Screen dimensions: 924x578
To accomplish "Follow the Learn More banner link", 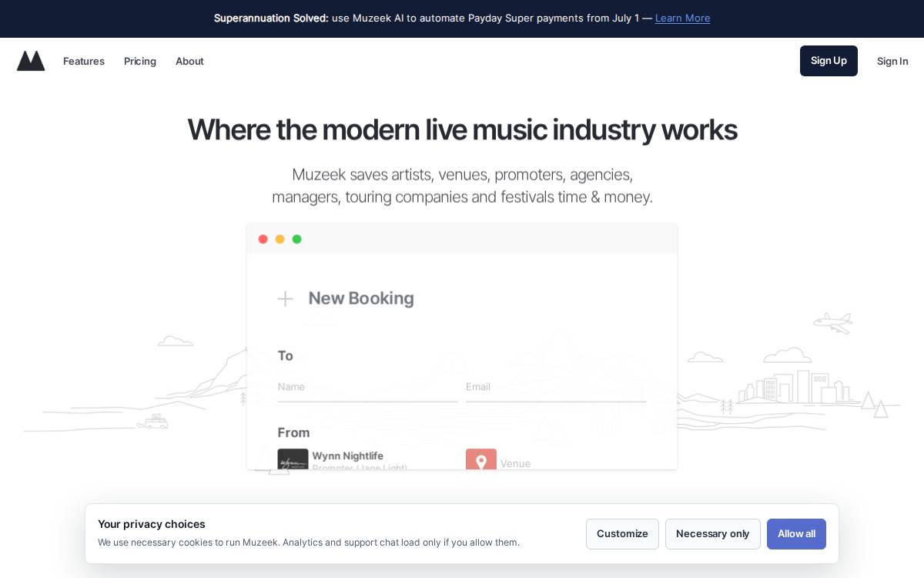I will coord(682,18).
